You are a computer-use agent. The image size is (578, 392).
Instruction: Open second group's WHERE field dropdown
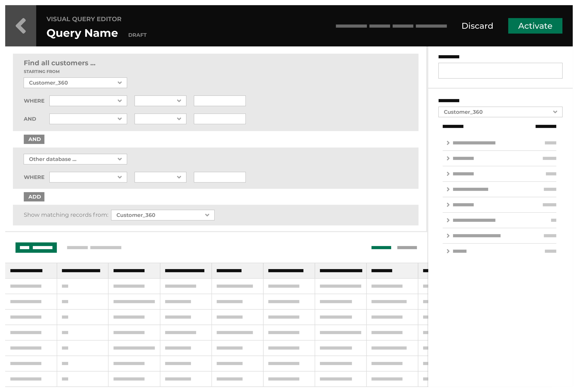coord(88,177)
